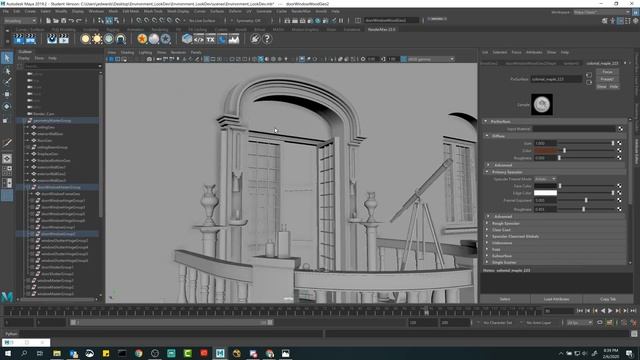Open the Mesh Tools menu
Screen dimensions: 640x360
[x=153, y=11]
